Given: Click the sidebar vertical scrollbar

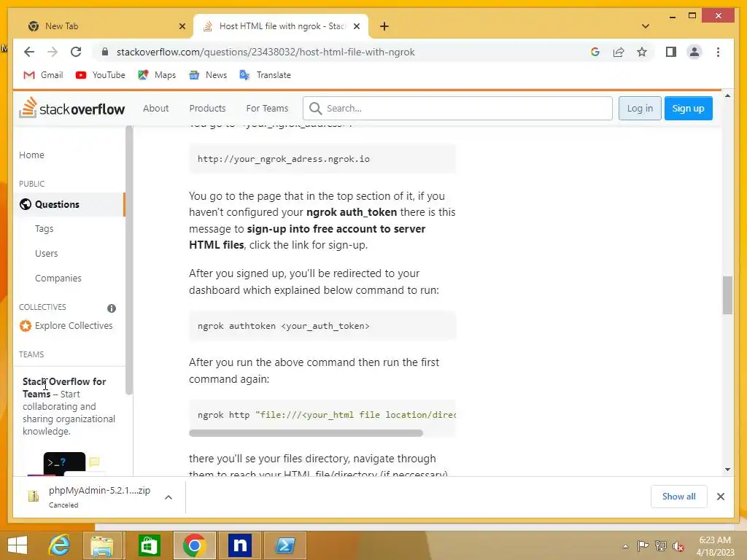Looking at the screenshot, I should coord(128,260).
